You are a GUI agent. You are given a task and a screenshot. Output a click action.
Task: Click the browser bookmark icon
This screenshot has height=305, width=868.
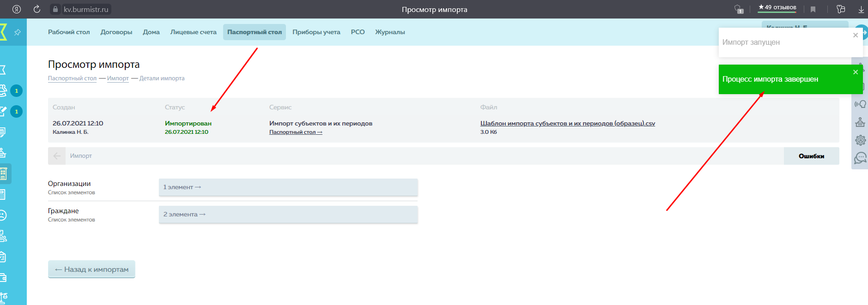[x=813, y=9]
